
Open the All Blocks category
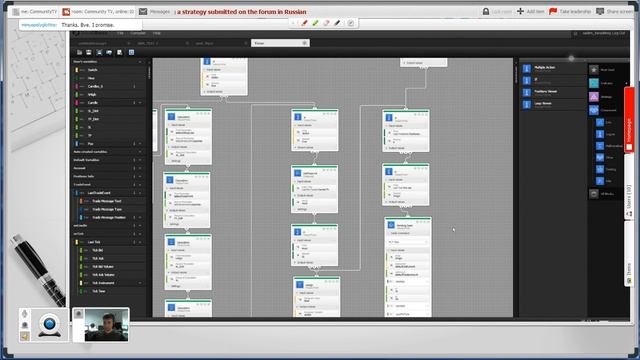tap(603, 193)
